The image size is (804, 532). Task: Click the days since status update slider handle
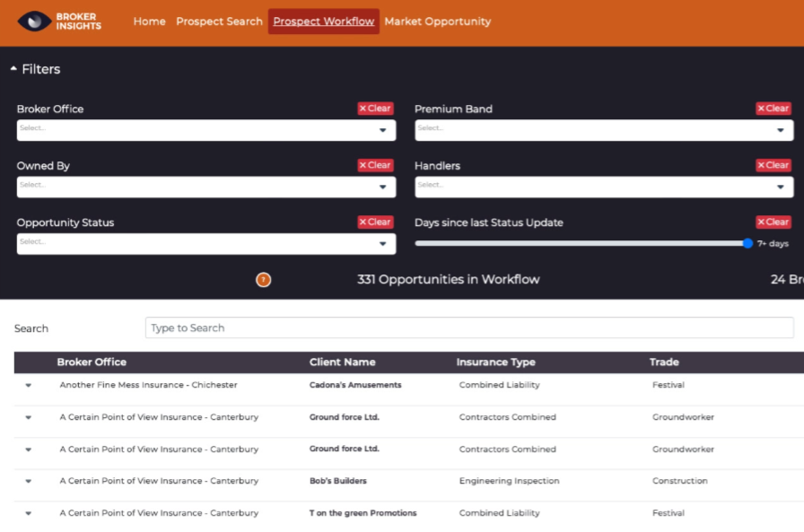pyautogui.click(x=747, y=243)
